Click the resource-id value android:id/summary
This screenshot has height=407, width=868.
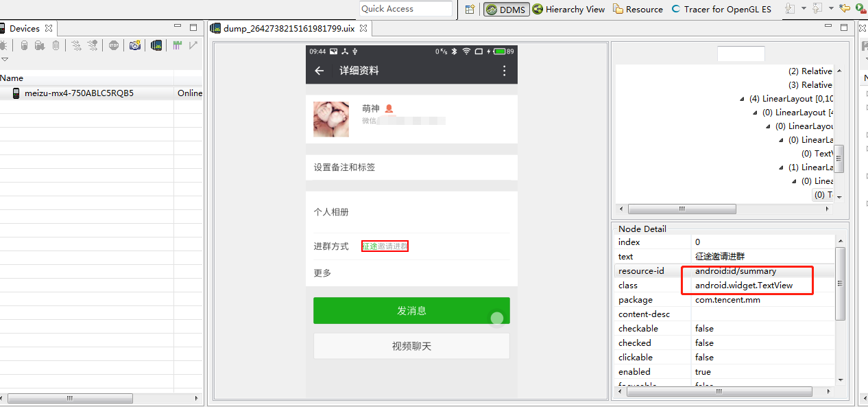[736, 271]
